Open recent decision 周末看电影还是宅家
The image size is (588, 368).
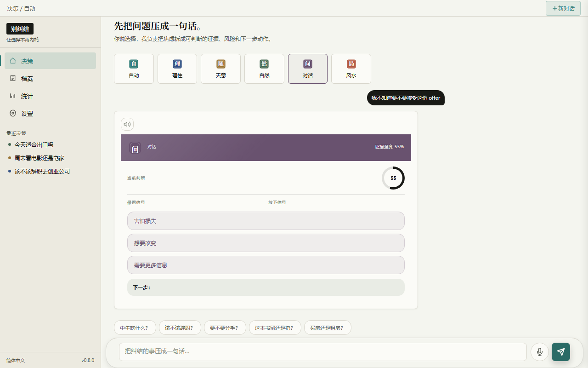[40, 158]
